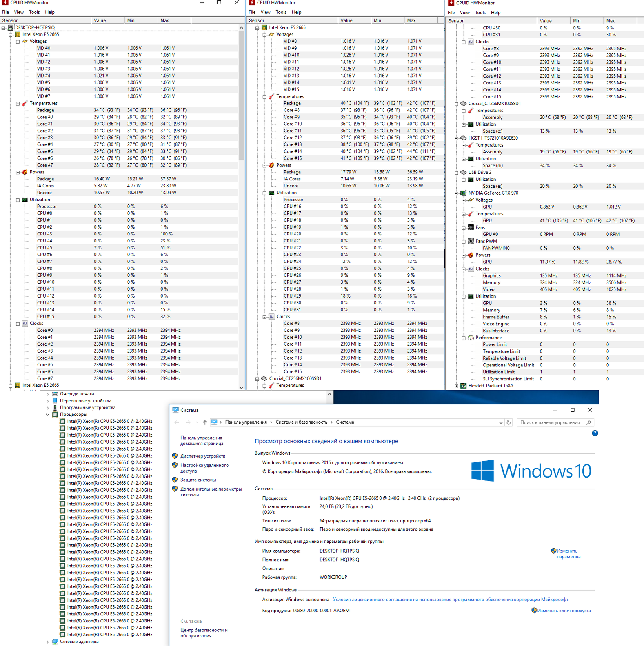Click NVIDIA GeForce GTX 970 card icon
The height and width of the screenshot is (653, 644).
pyautogui.click(x=464, y=193)
